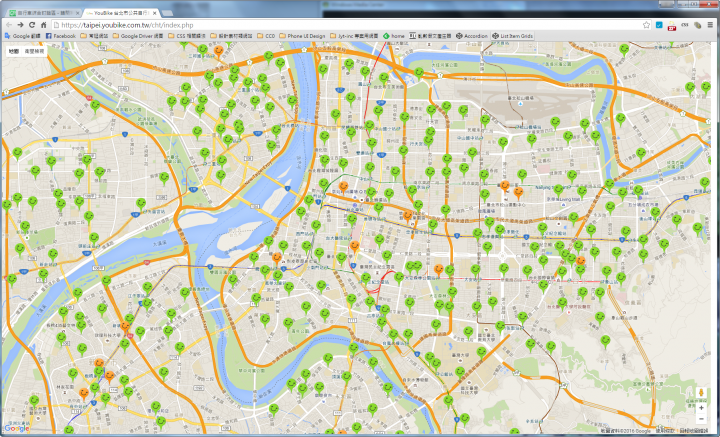This screenshot has width=720, height=437.
Task: Click the address bar showing taipei.youbike.com.tw
Action: click(x=349, y=25)
